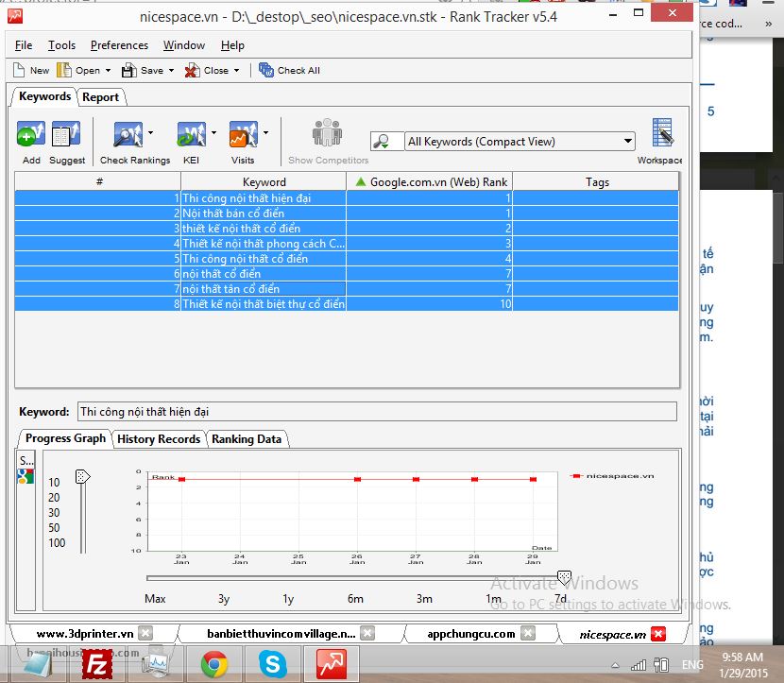Click the Keyword text field

[x=377, y=412]
